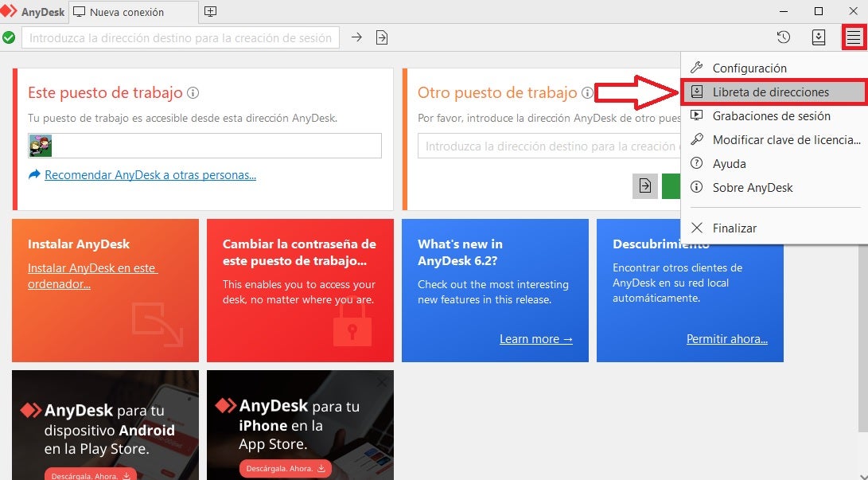Open the What's new in AnyDesk 6.2 tile

pyautogui.click(x=495, y=290)
